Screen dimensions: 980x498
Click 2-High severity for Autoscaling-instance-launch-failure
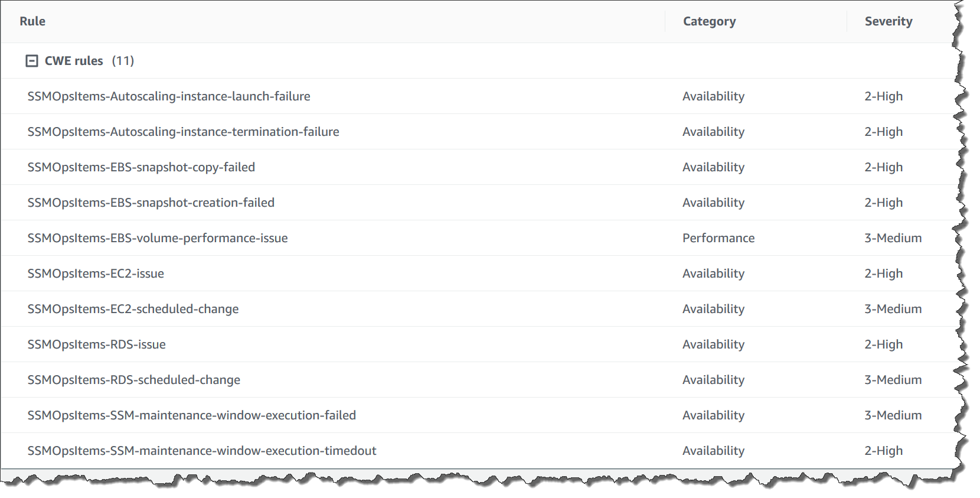883,96
